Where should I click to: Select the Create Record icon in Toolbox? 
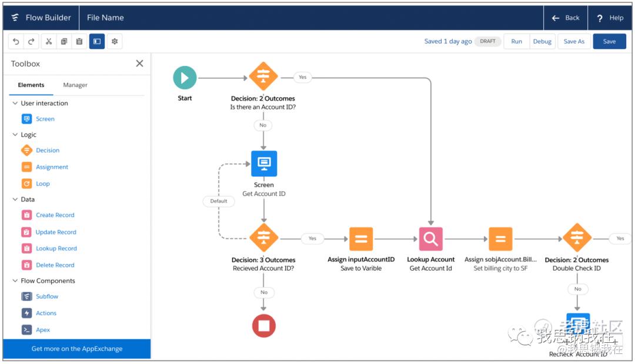tap(26, 215)
